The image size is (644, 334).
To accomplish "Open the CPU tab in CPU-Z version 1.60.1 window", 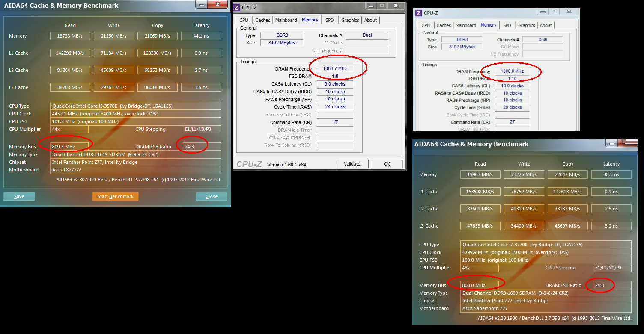I will [244, 20].
